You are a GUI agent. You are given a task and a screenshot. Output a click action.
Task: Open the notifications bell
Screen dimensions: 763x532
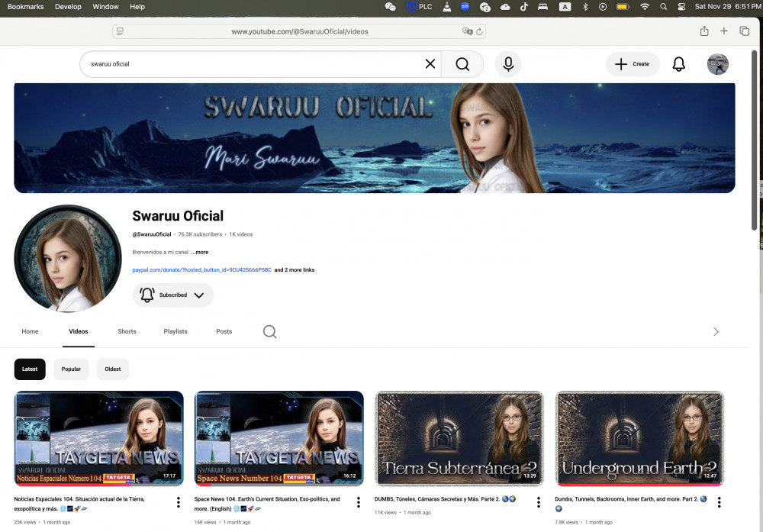pyautogui.click(x=678, y=64)
